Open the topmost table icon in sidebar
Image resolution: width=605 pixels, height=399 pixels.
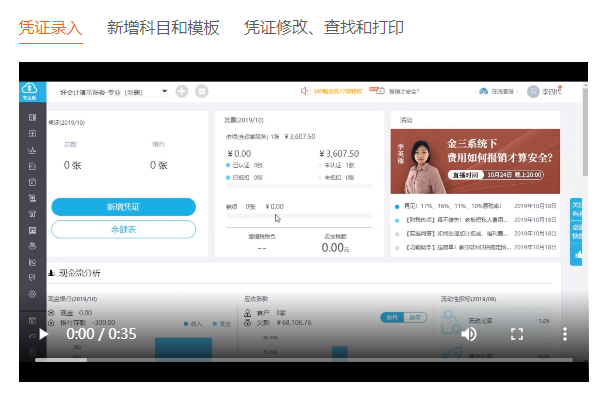tap(32, 117)
